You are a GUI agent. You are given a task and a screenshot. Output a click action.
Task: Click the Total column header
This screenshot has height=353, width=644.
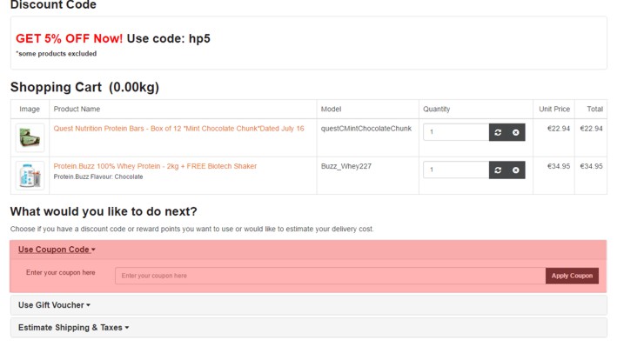(594, 110)
